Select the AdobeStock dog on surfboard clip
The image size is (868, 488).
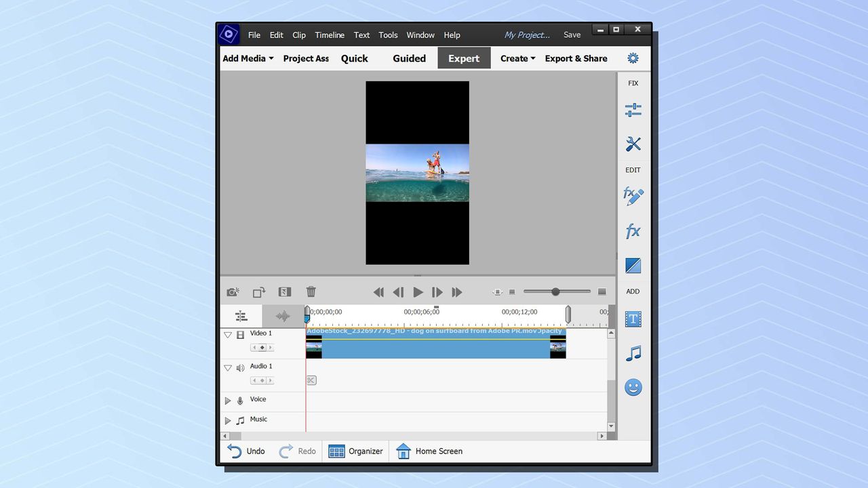(436, 344)
